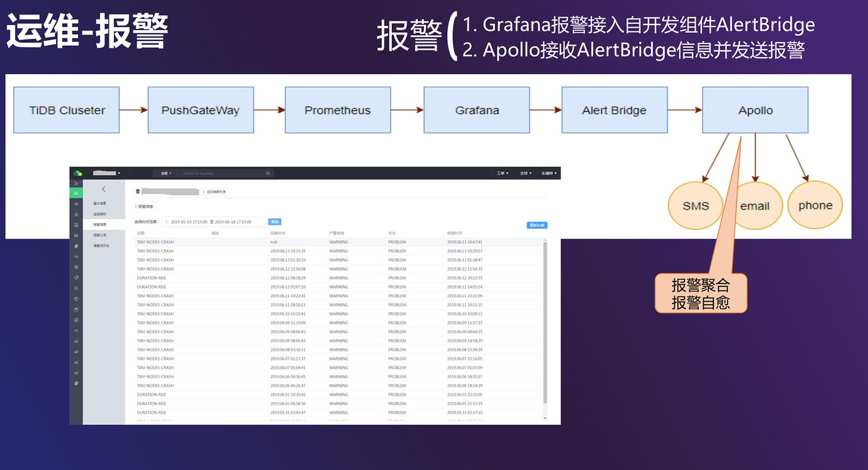Click the search magnifier icon
Viewport: 868px width, 470px height.
(268, 173)
